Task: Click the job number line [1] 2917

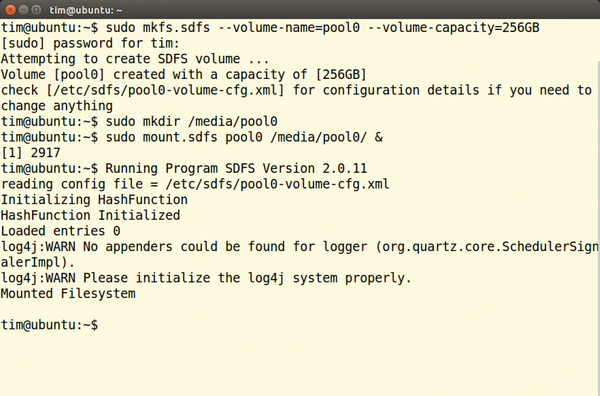Action: (x=31, y=153)
